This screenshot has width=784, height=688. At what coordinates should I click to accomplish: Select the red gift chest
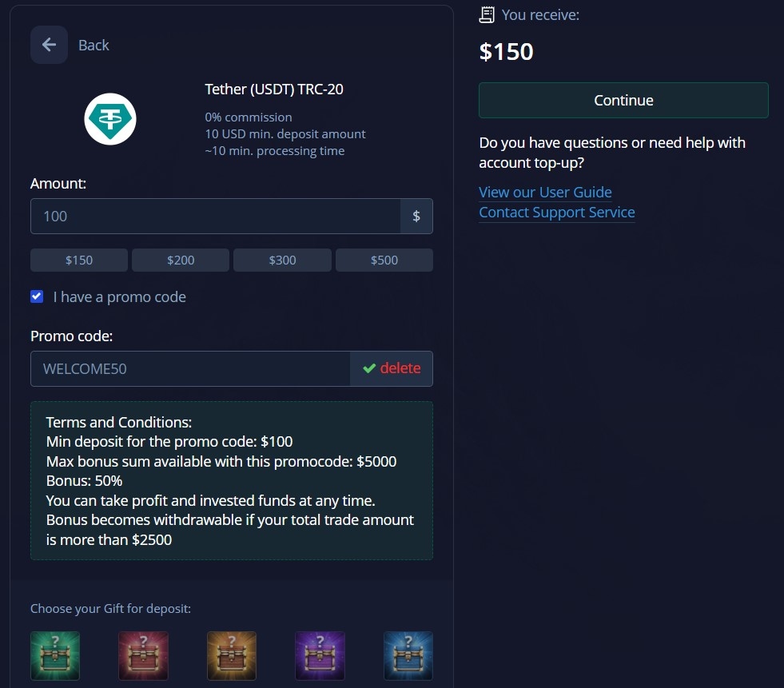(x=143, y=655)
